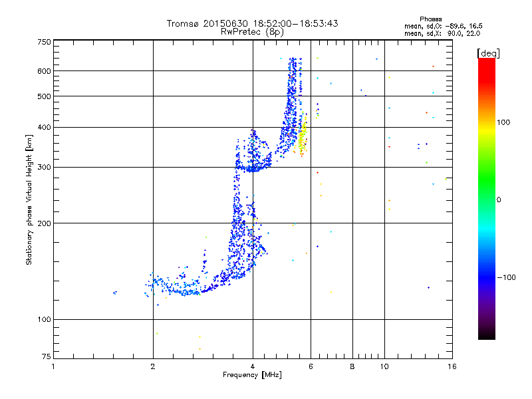
Task: Click the x-axis tick label '8'
Action: (x=352, y=366)
